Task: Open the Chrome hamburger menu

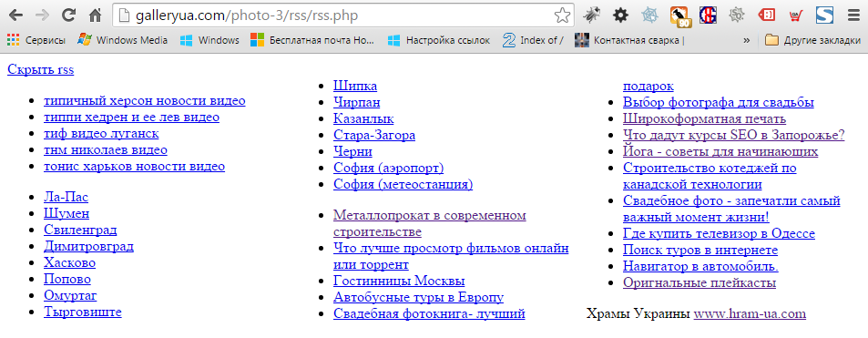Action: 853,15
